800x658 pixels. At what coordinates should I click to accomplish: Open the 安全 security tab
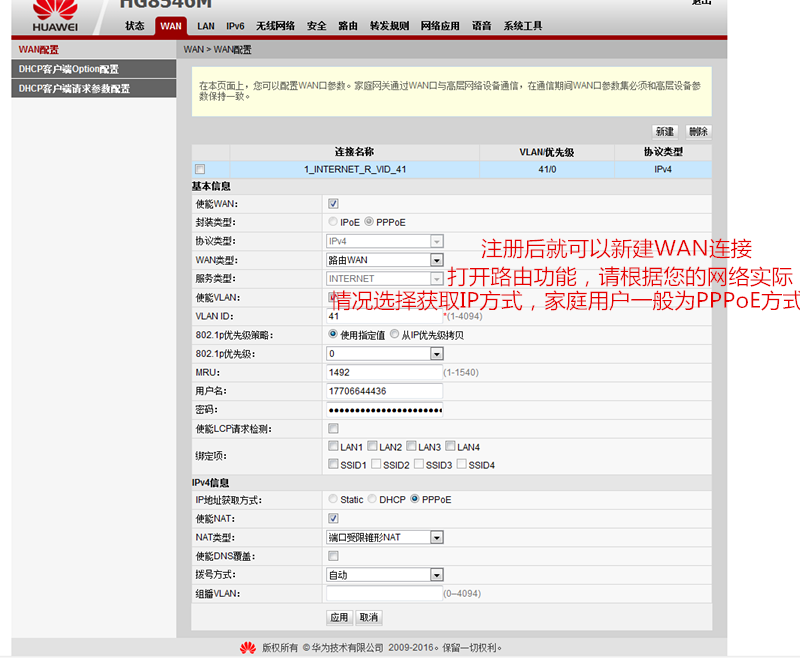[316, 26]
